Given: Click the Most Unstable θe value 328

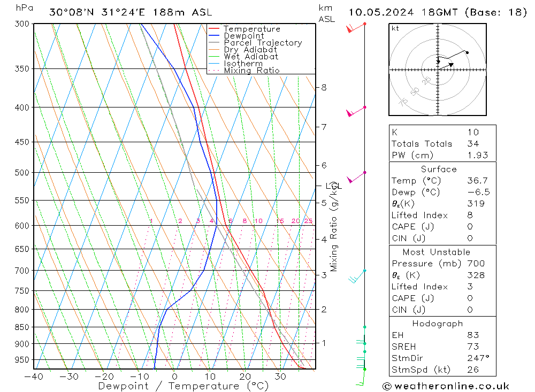Looking at the screenshot, I should pyautogui.click(x=476, y=275).
